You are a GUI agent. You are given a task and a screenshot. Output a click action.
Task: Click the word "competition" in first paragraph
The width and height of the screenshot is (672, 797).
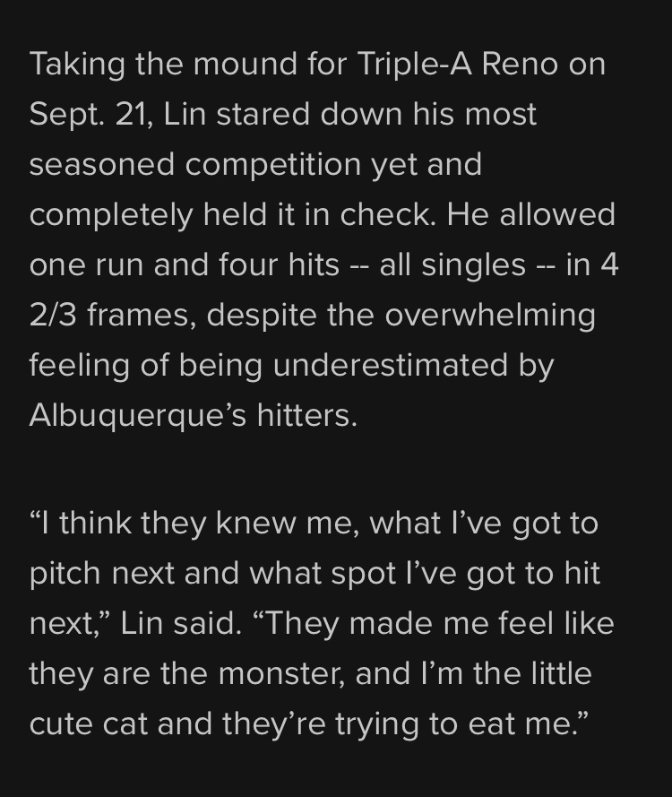click(272, 165)
